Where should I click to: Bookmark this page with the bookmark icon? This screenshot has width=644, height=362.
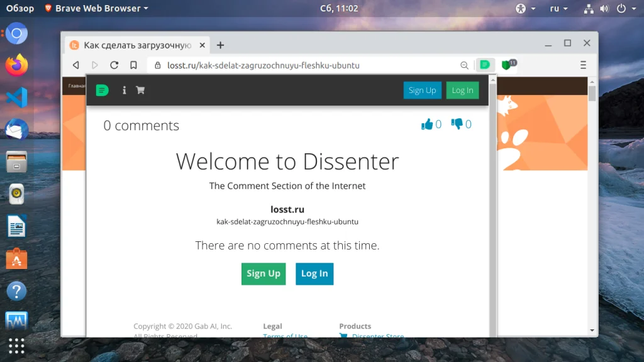tap(133, 65)
